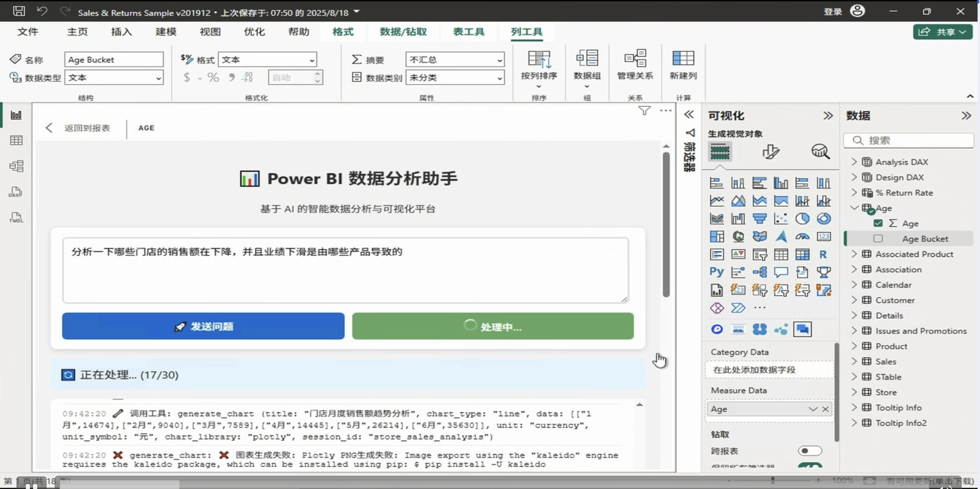Viewport: 980px width, 489px height.
Task: Open the Format visual brush tab
Action: (x=771, y=151)
